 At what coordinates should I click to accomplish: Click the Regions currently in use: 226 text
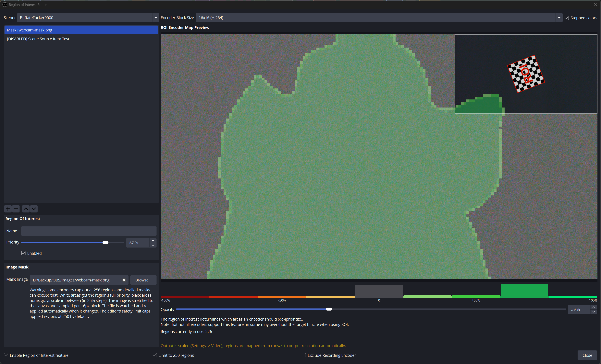coord(186,332)
